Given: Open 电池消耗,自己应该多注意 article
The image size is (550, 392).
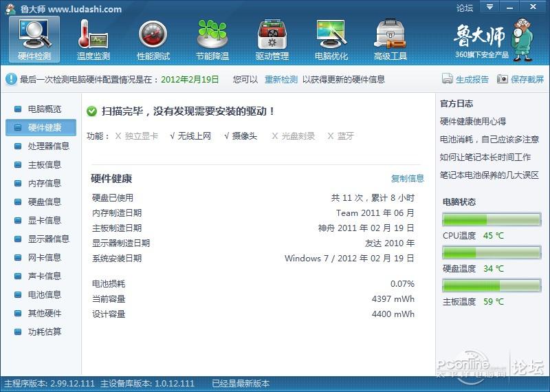Looking at the screenshot, I should [489, 140].
